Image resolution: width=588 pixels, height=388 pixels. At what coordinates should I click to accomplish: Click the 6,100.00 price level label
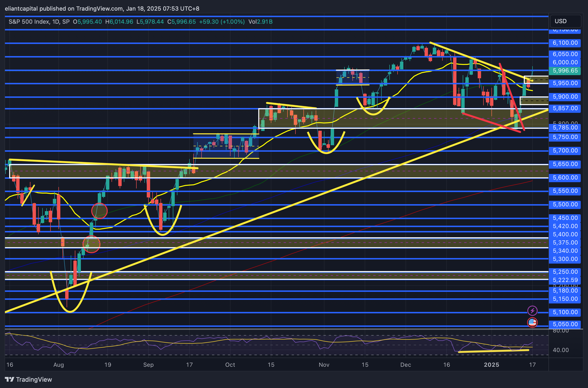[x=565, y=43]
